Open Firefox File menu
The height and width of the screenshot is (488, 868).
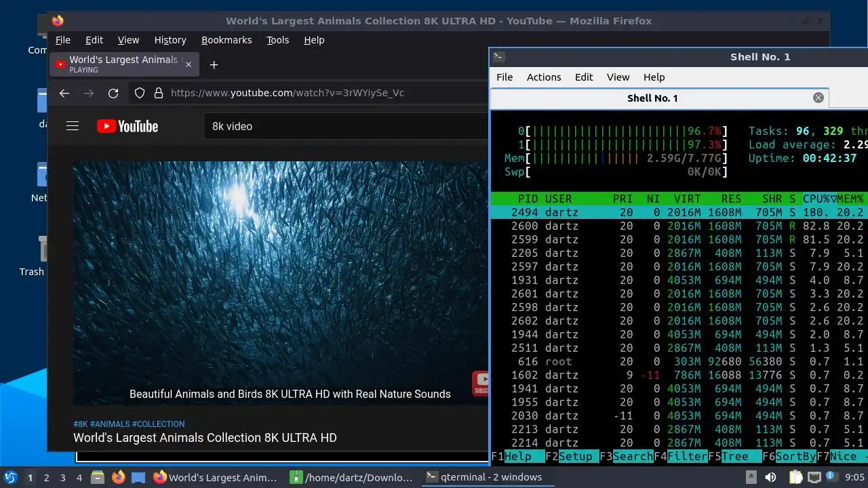point(63,40)
